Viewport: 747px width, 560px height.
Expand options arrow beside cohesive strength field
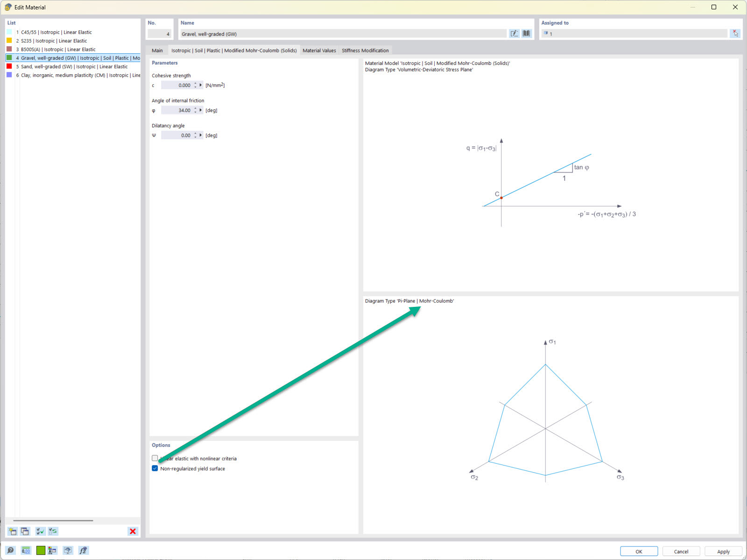tap(200, 85)
